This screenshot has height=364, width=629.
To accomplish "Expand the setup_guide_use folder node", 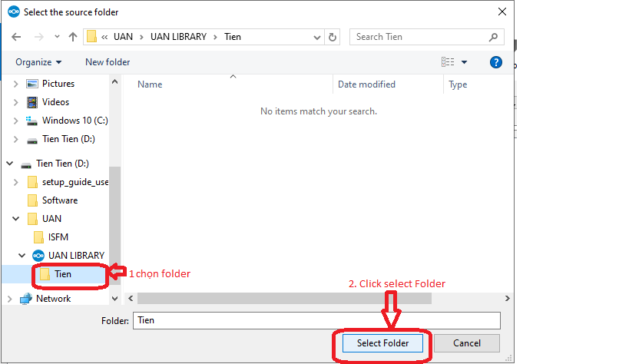I will coord(15,182).
